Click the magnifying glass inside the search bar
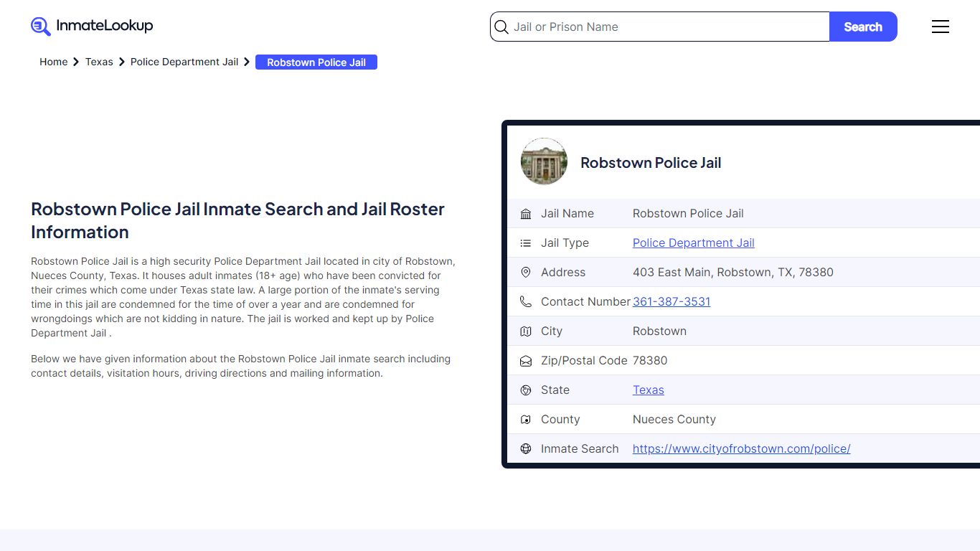This screenshot has height=551, width=980. click(501, 27)
